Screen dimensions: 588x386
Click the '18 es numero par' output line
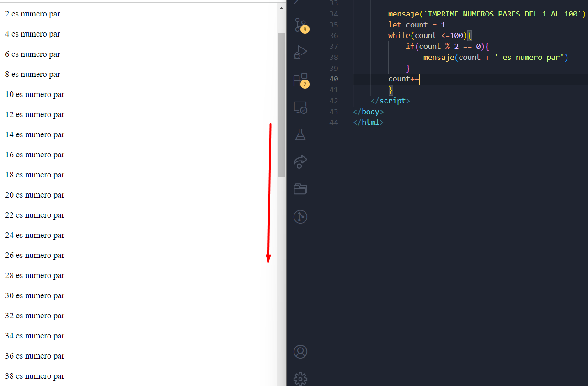click(x=35, y=175)
